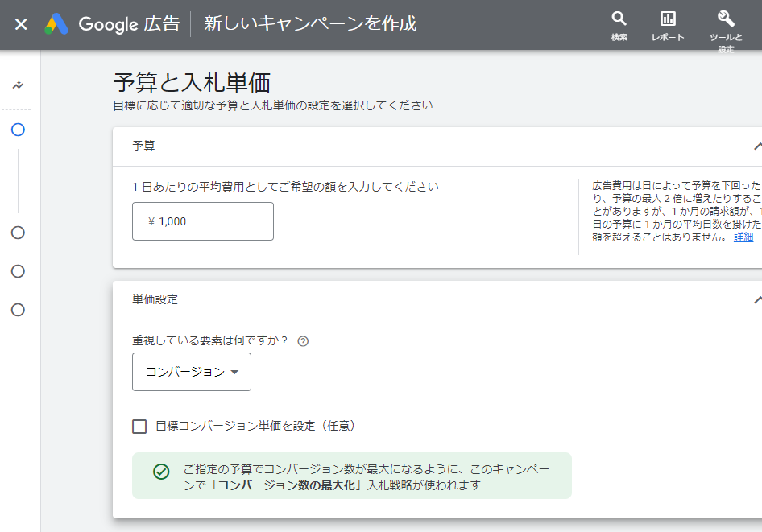Open help beside 重視している要素は何ですか
Screen dimensions: 762x532
(301, 341)
